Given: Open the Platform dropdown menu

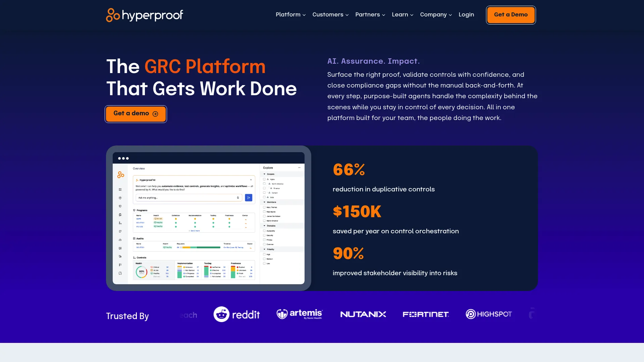Looking at the screenshot, I should coord(290,15).
